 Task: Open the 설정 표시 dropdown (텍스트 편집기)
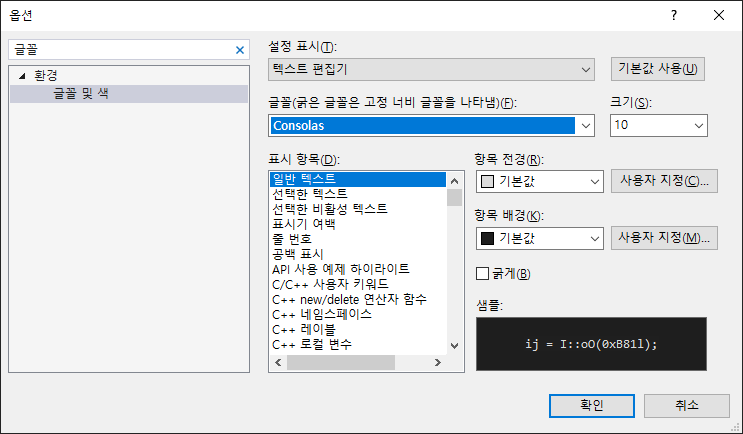click(431, 70)
